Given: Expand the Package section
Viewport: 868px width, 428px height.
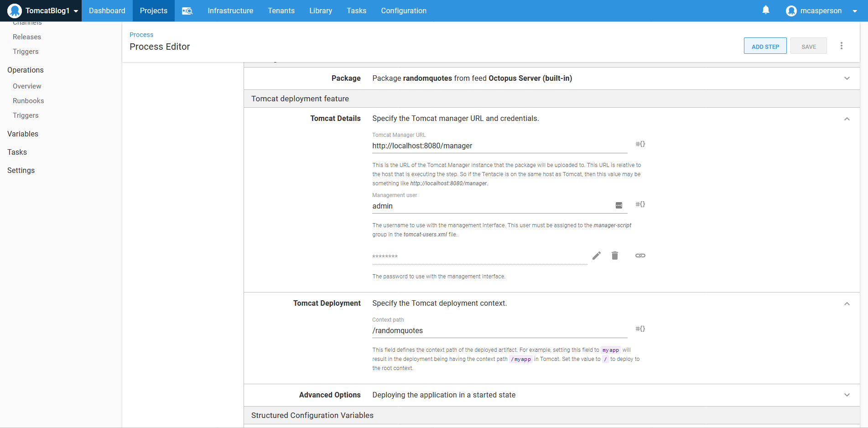Looking at the screenshot, I should [847, 78].
